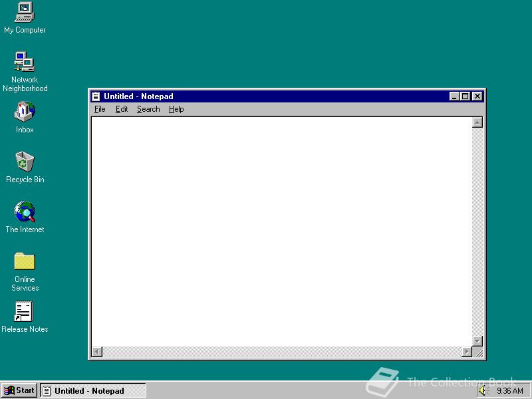
Task: Open the File menu in Notepad
Action: tap(100, 109)
